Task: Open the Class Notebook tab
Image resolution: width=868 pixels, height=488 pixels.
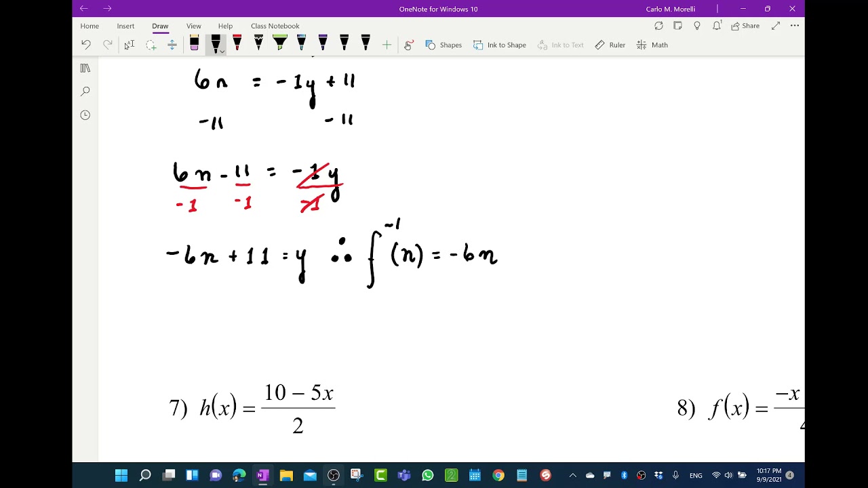Action: [x=275, y=26]
